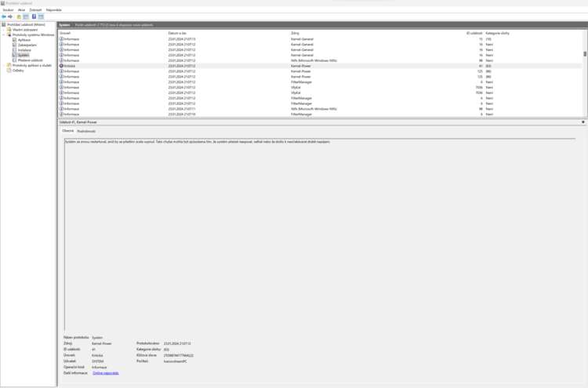588x388 pixels.
Task: Click the task category (63) cell
Action: [488, 66]
